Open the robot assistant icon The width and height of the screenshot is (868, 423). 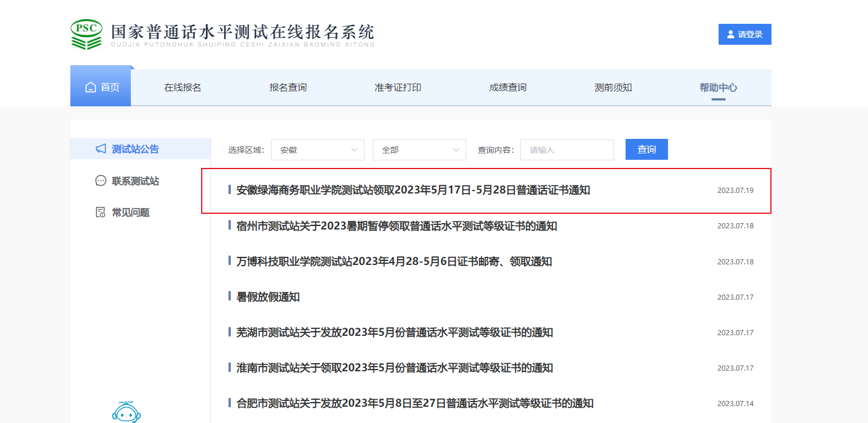pyautogui.click(x=127, y=411)
